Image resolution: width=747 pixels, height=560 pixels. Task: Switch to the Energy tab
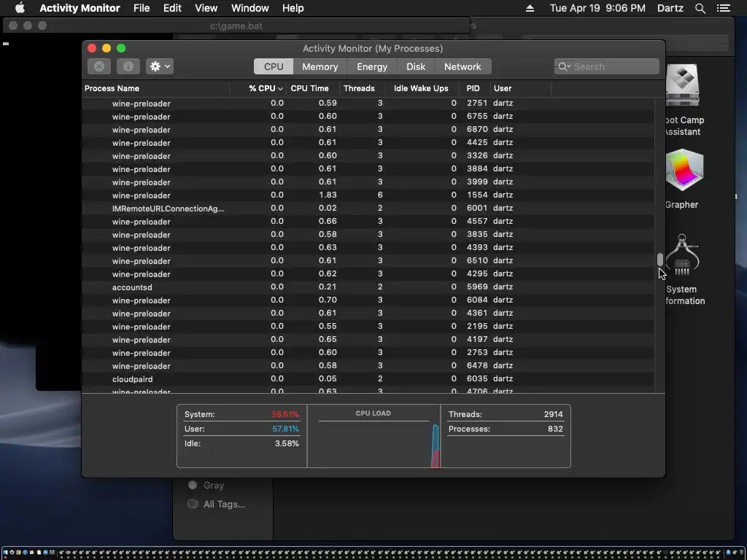tap(372, 66)
